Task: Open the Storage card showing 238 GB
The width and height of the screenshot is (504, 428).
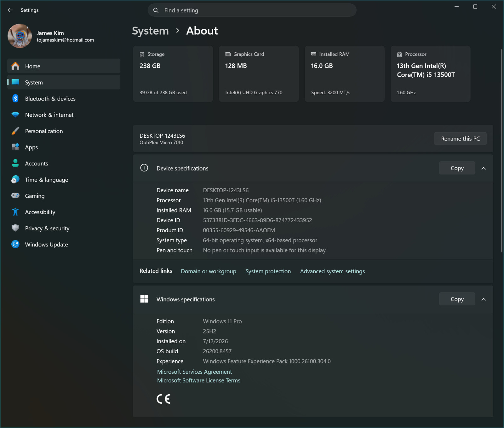Action: click(x=173, y=74)
